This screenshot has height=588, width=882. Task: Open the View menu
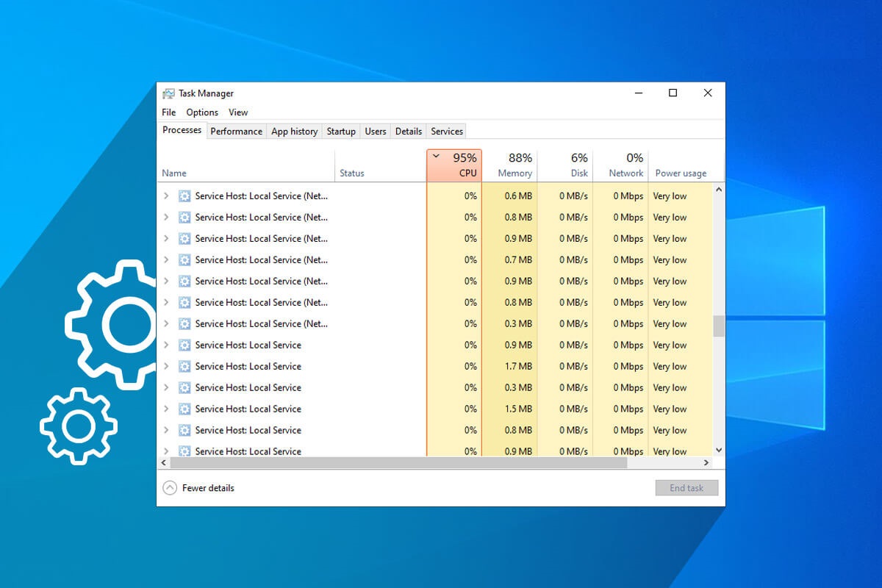(x=238, y=112)
